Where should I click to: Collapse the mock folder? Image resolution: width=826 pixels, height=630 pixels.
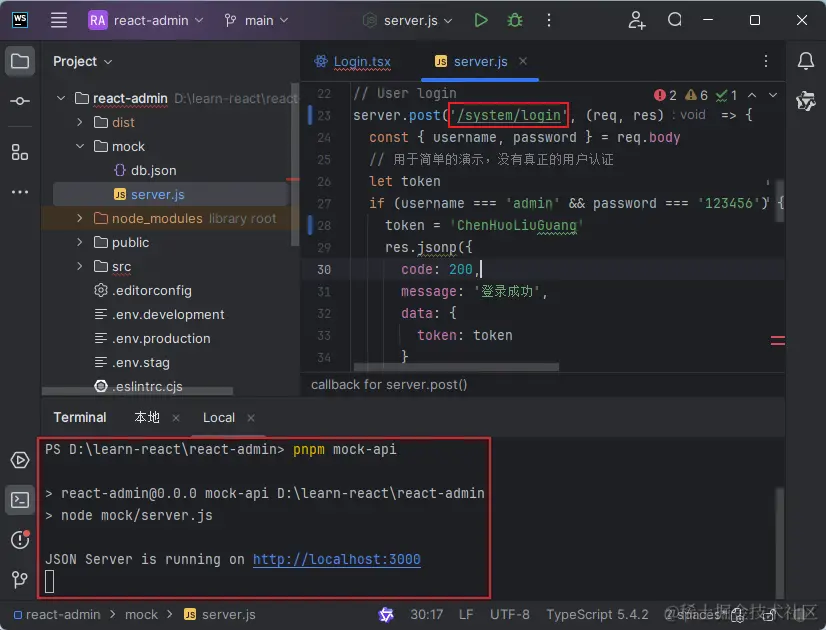coord(80,146)
